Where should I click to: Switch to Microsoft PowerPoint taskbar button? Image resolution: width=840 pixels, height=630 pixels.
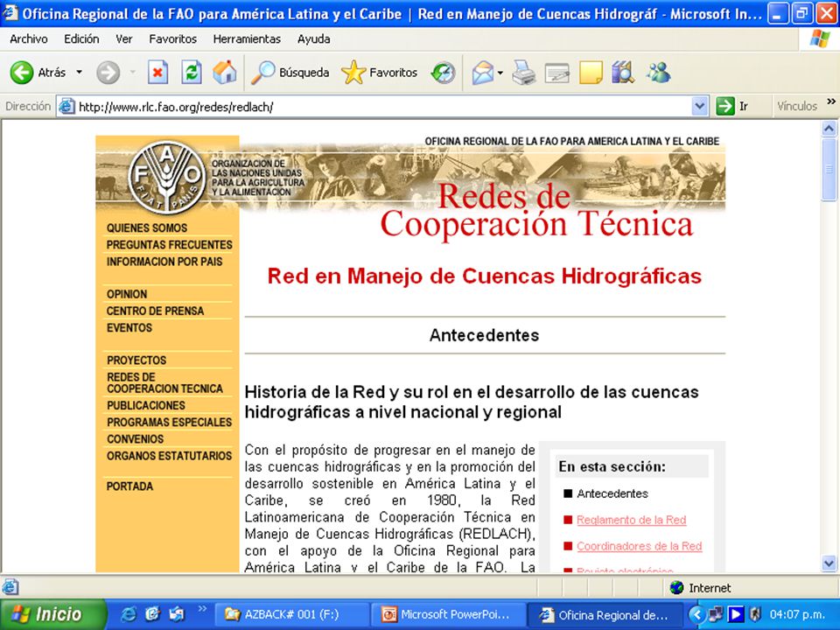point(448,614)
